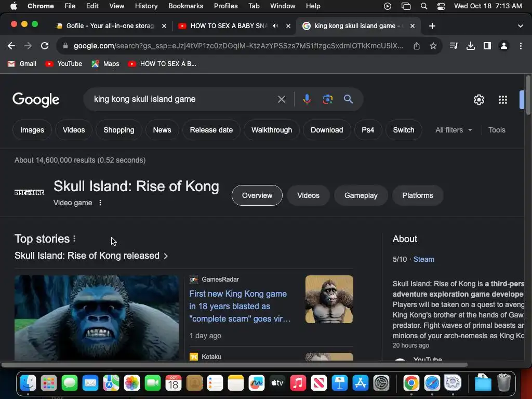Go back using the browser back arrow
This screenshot has width=532, height=399.
11,46
